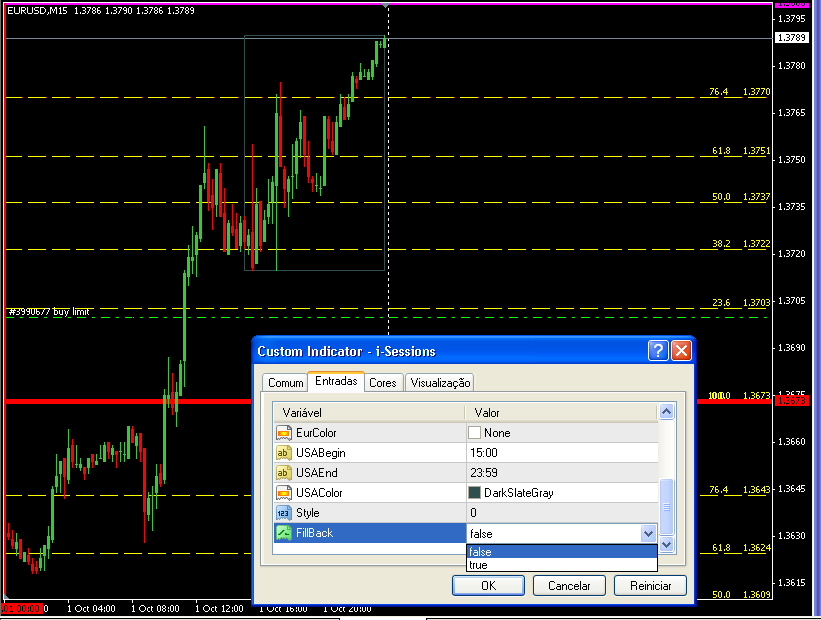The image size is (821, 620).
Task: Close the i-Sessions dialog with the red X
Action: pyautogui.click(x=681, y=350)
